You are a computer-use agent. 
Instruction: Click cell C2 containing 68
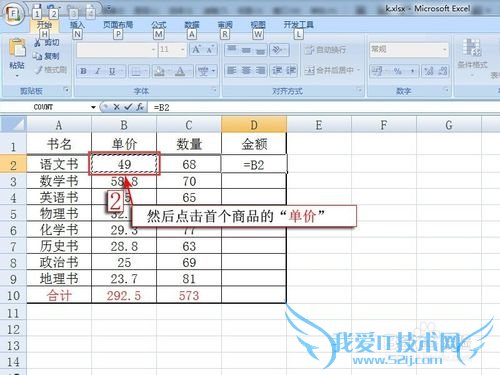click(189, 164)
